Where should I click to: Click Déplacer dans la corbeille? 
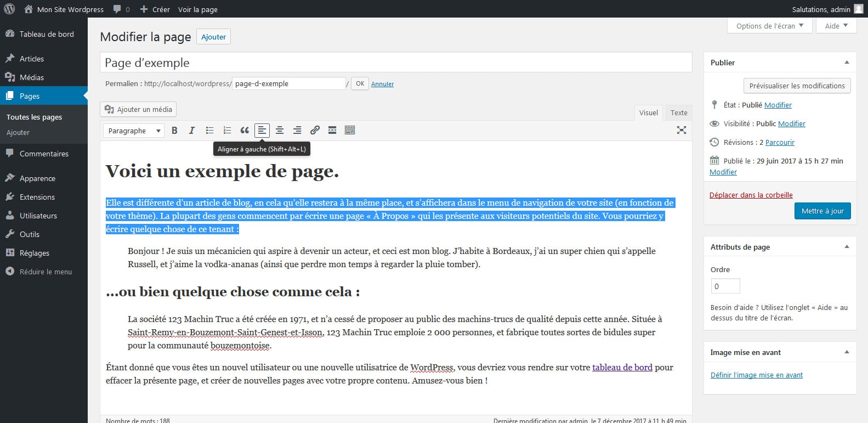coord(751,195)
